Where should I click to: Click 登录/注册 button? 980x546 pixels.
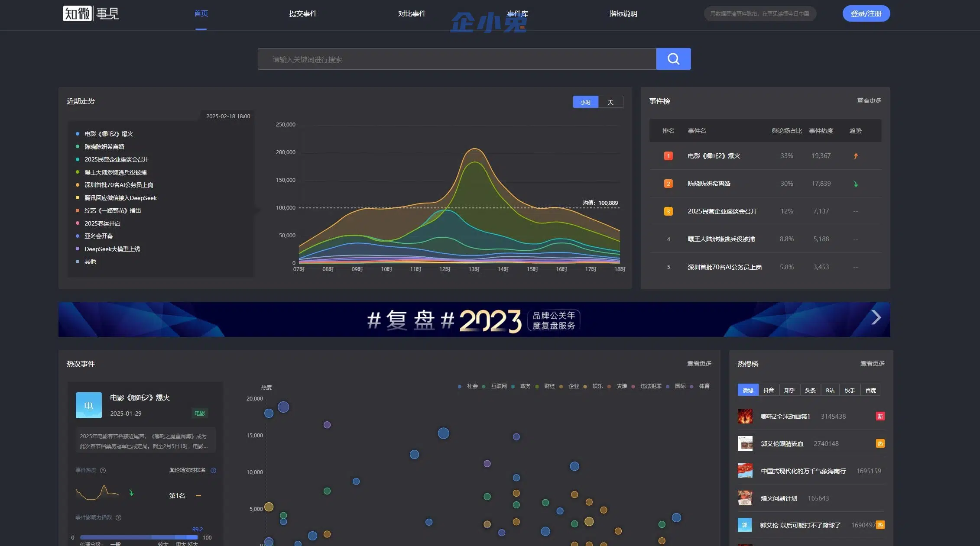point(866,13)
